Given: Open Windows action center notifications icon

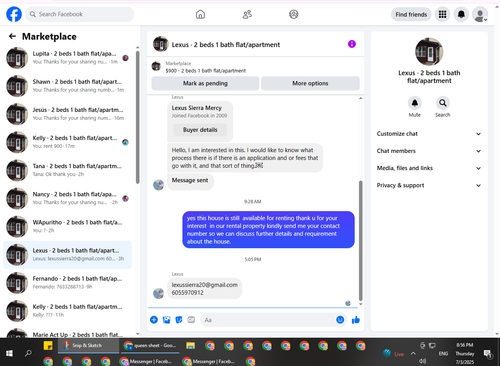Looking at the screenshot, I should click(x=488, y=354).
